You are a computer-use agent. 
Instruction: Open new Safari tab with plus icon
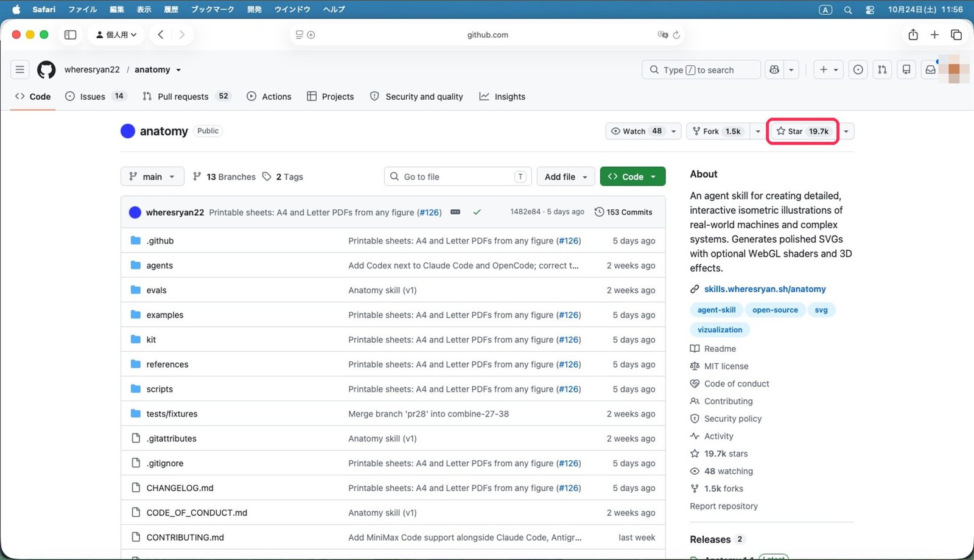pyautogui.click(x=934, y=35)
